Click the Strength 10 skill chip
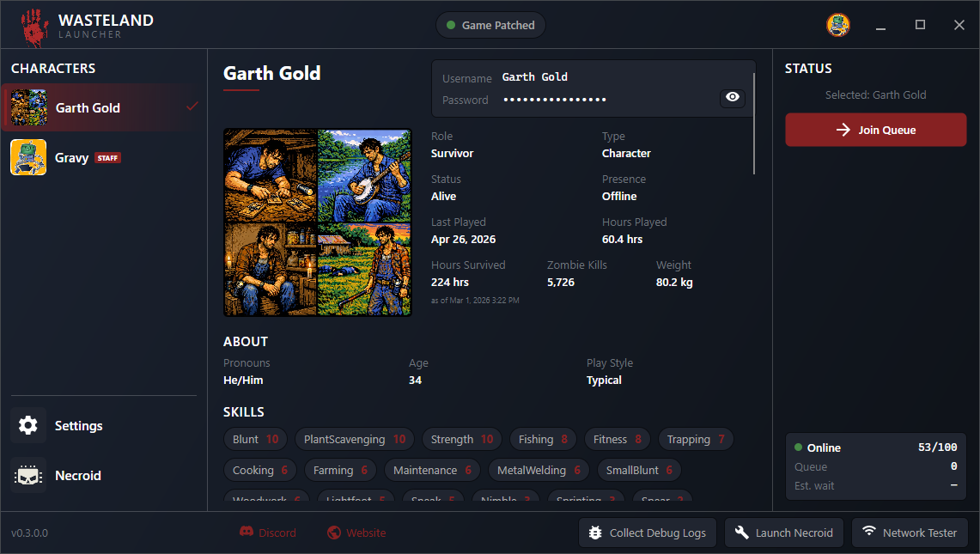The image size is (980, 554). 462,439
